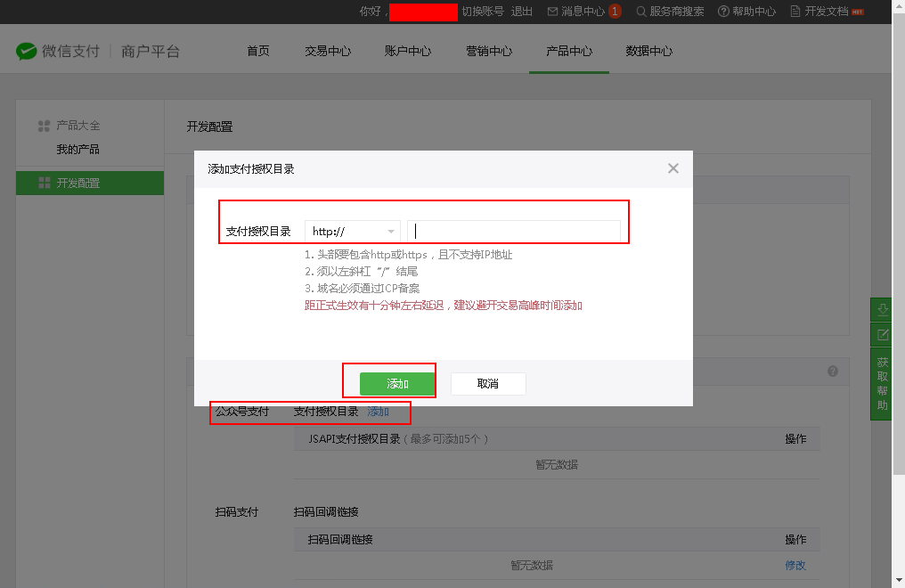905x588 pixels.
Task: Click the green download icon on right edge
Action: pos(883,310)
